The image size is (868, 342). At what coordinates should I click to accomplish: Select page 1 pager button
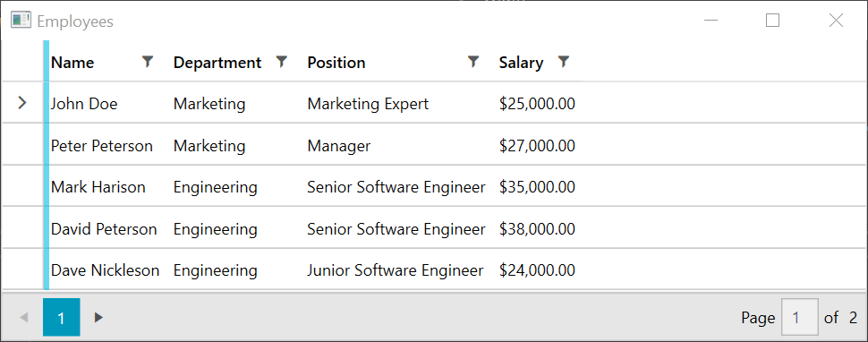tap(62, 317)
